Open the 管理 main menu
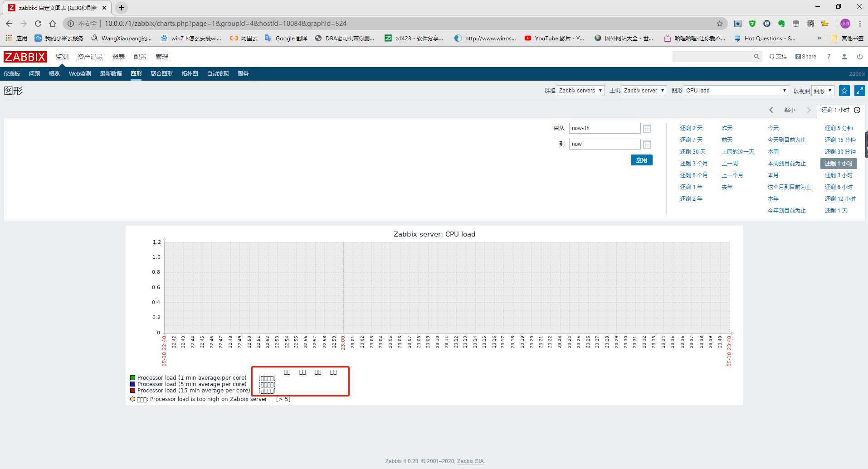 coord(162,57)
